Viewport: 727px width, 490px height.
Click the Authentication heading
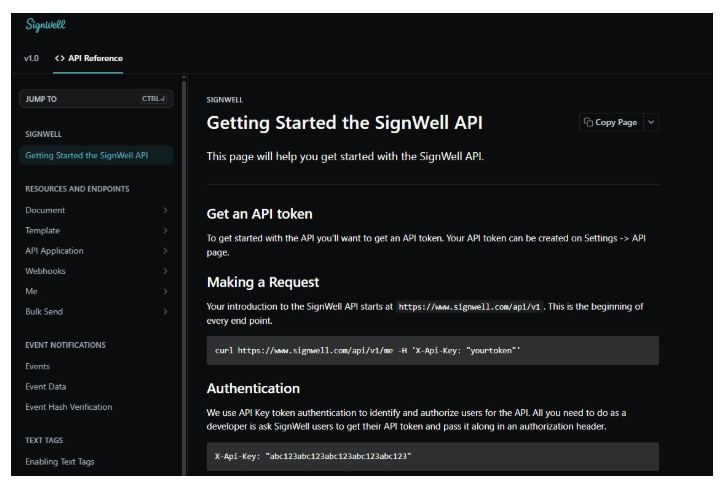tap(253, 388)
